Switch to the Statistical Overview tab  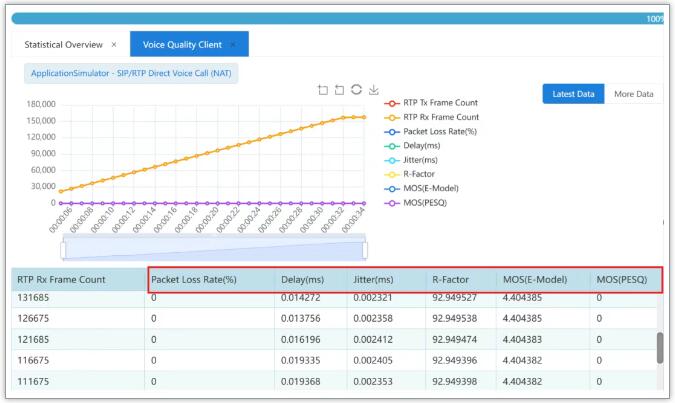65,44
